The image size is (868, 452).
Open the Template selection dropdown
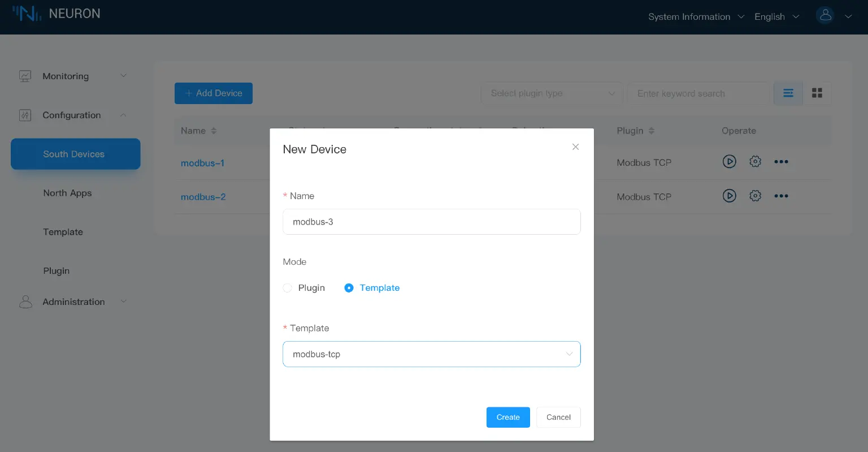point(431,354)
